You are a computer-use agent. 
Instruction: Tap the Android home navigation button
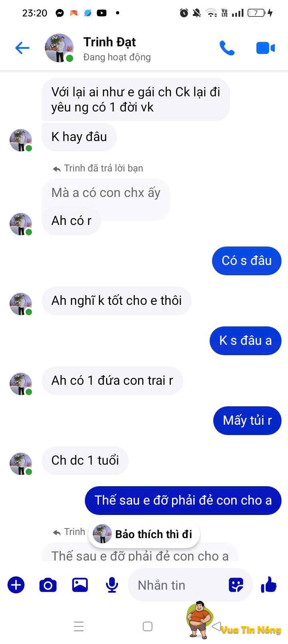click(148, 626)
